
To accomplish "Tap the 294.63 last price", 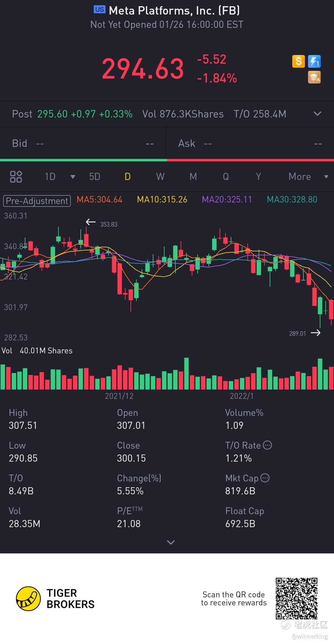I will [143, 69].
